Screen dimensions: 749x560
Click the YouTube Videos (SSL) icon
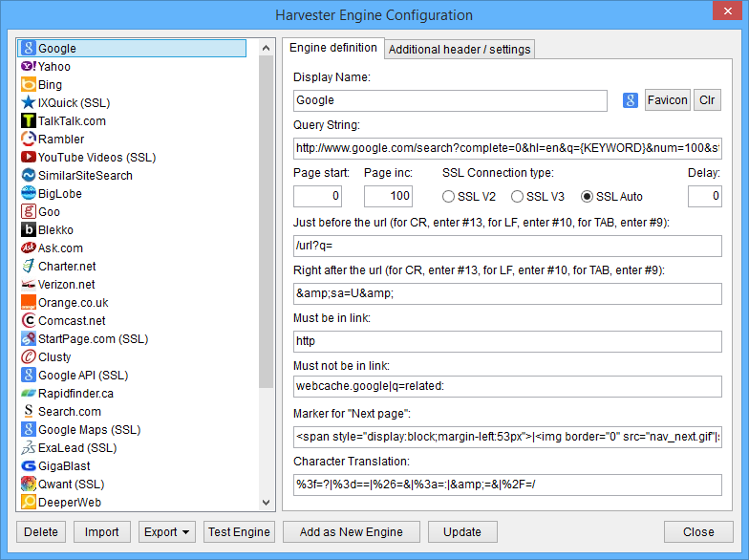click(x=29, y=158)
